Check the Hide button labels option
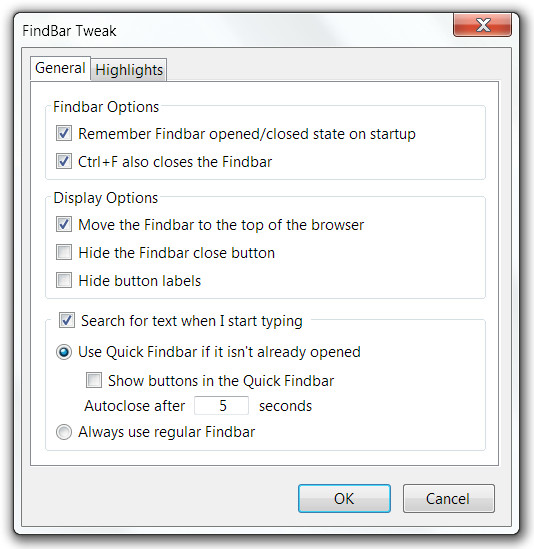 [64, 280]
